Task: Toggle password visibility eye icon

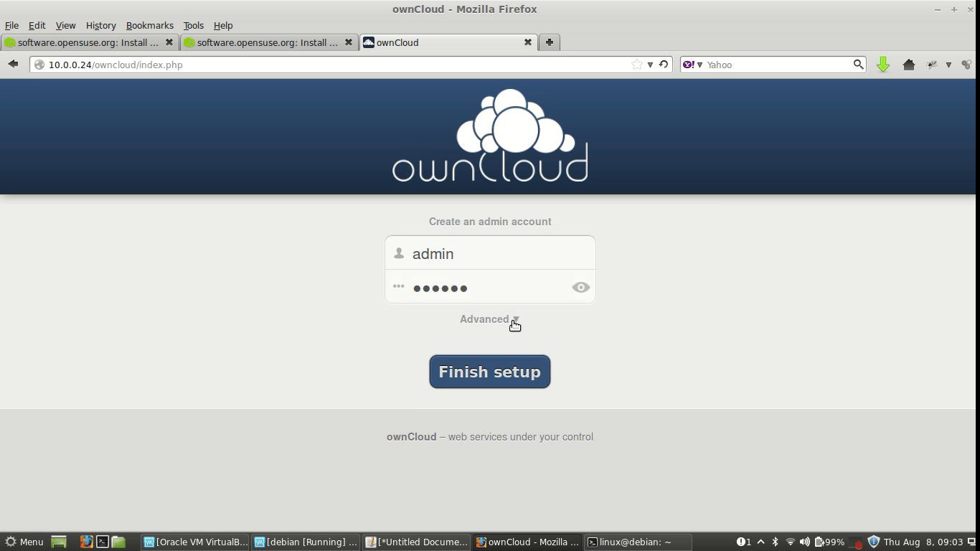Action: pyautogui.click(x=581, y=287)
